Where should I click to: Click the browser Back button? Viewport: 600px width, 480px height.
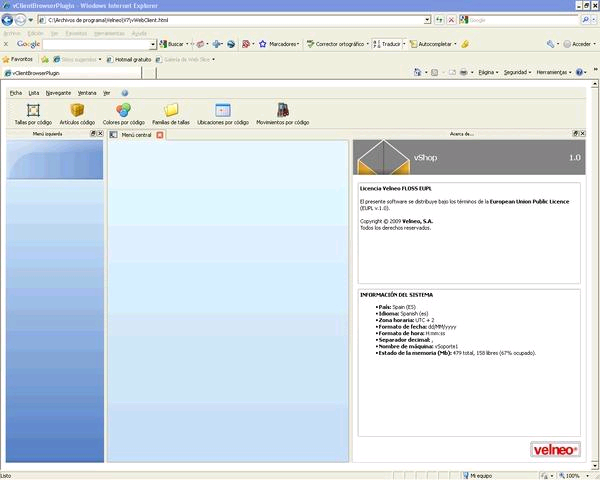click(7, 20)
